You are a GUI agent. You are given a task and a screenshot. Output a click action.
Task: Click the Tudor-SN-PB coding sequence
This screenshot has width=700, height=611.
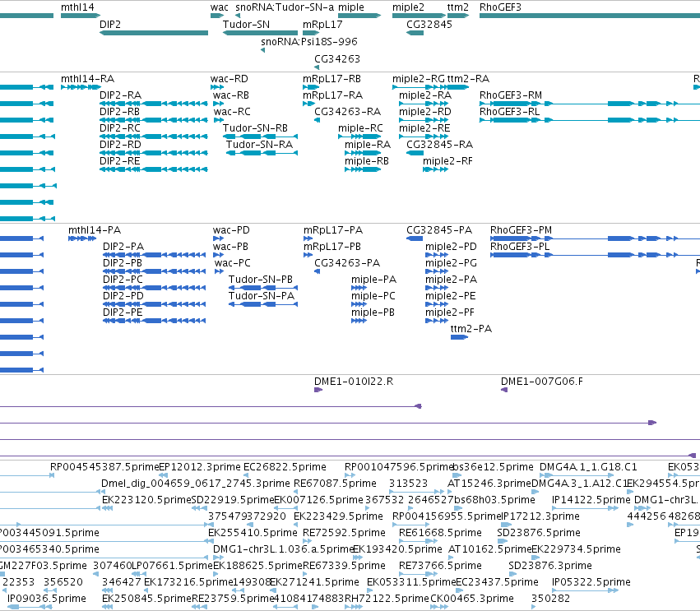pos(263,288)
